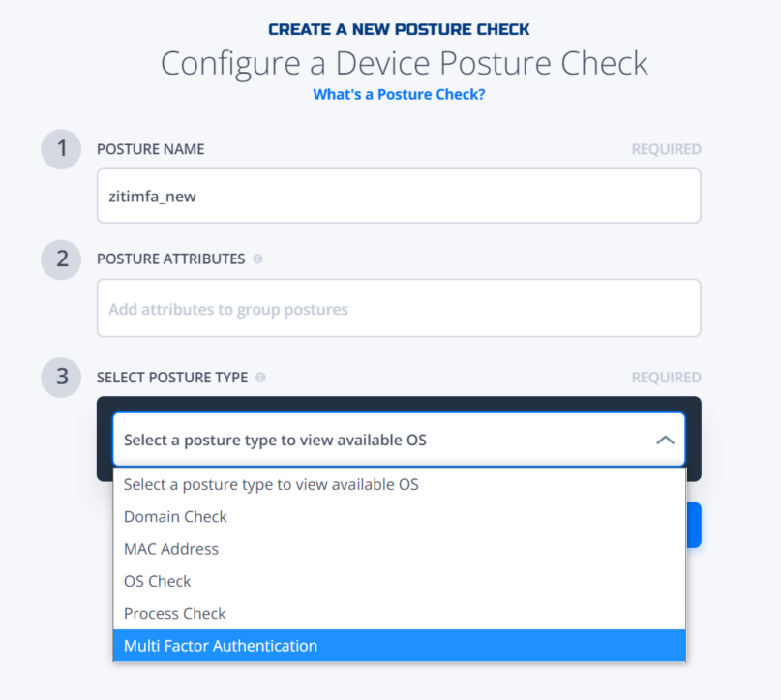Click the partially hidden blue button

[x=694, y=525]
